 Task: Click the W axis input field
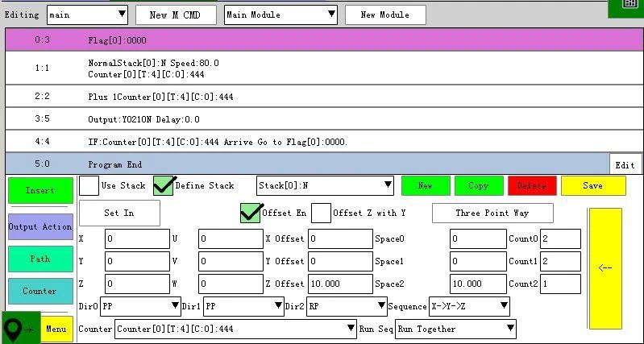[231, 284]
